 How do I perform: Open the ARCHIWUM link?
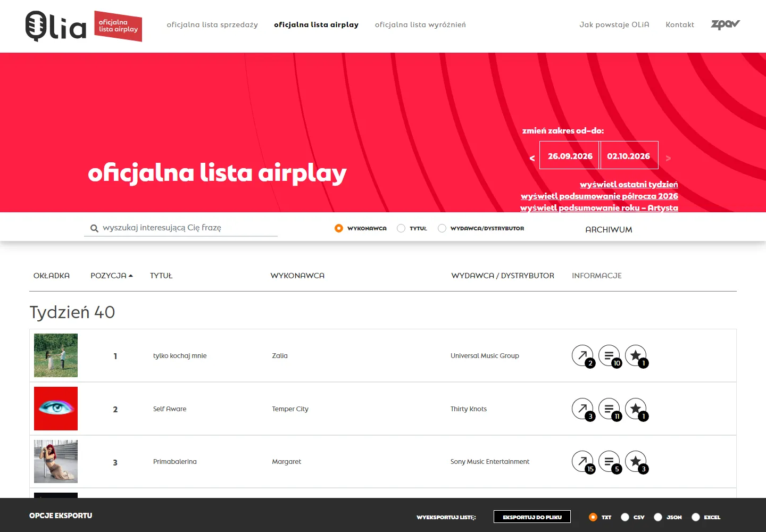(x=609, y=229)
